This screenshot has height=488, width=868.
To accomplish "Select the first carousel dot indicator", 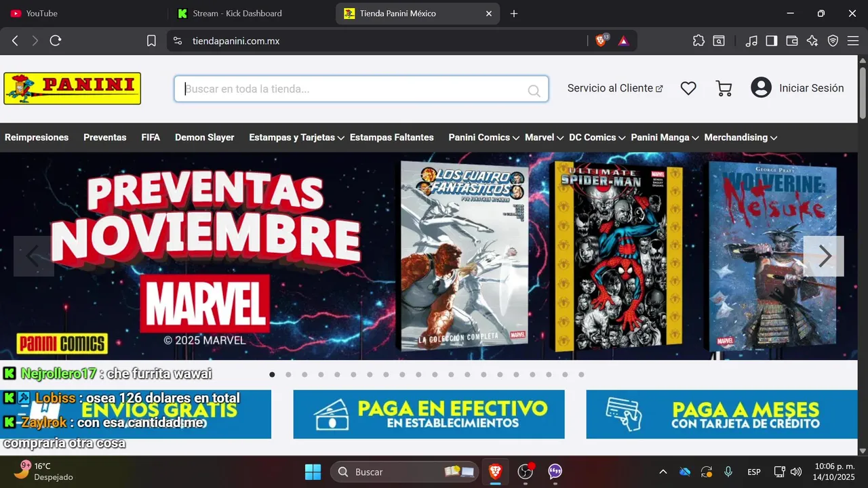I will (272, 374).
